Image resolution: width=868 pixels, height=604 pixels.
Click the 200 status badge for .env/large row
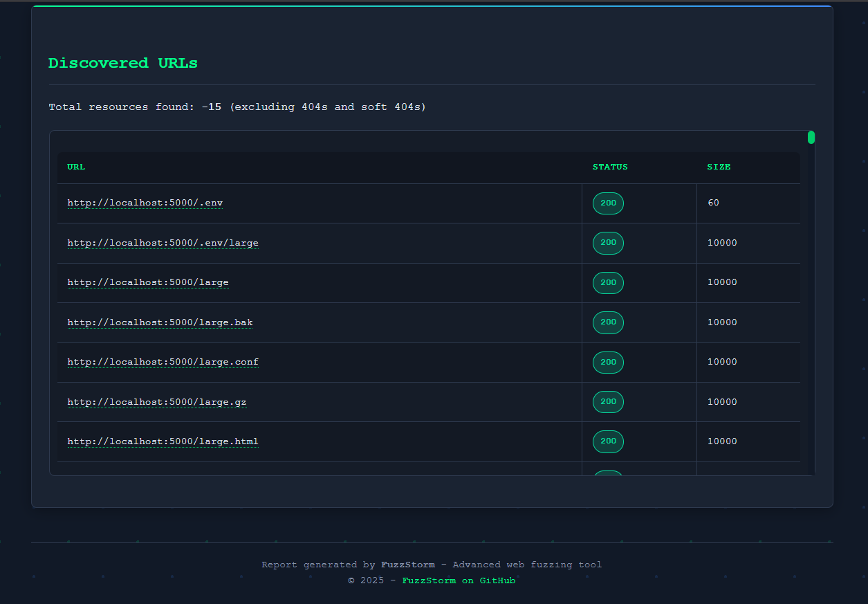pyautogui.click(x=608, y=243)
